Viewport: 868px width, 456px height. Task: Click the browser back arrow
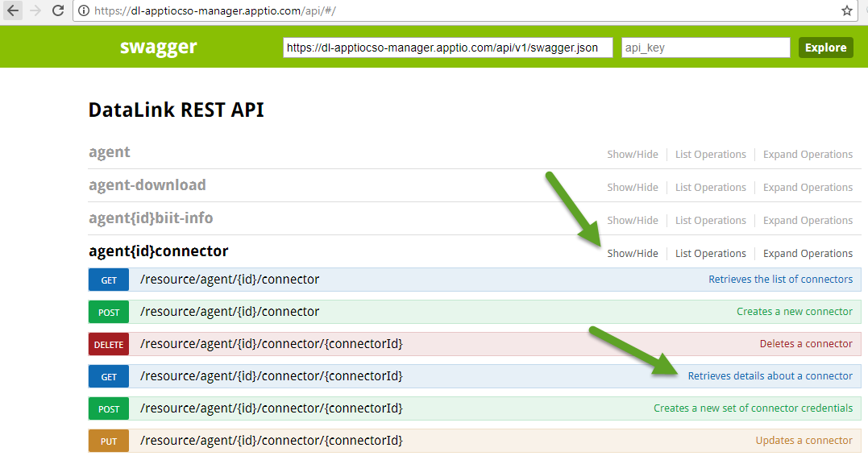(12, 10)
